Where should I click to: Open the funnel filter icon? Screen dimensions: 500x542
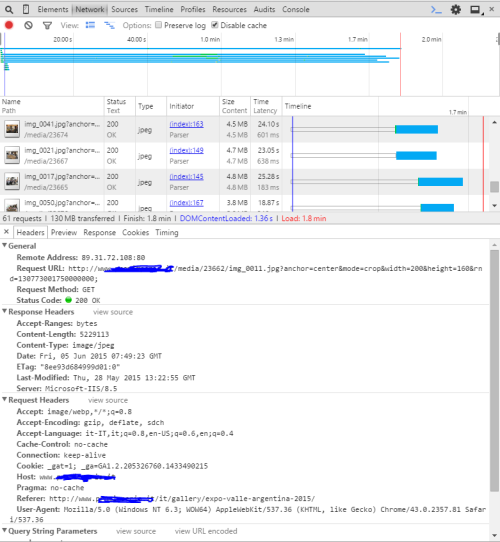pyautogui.click(x=47, y=26)
